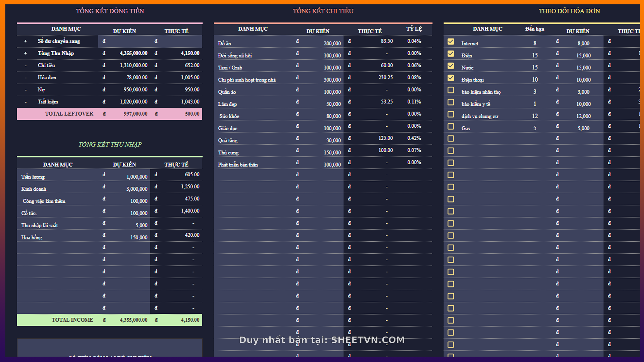Select the TOTAL INCOME green row label
The width and height of the screenshot is (644, 362).
[72, 320]
